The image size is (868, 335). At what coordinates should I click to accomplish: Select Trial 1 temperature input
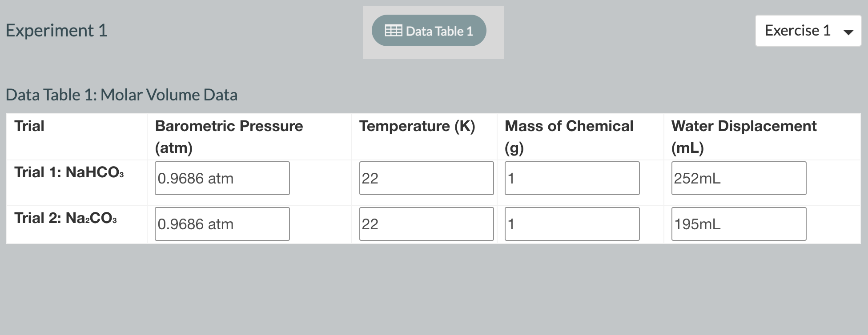click(x=426, y=178)
